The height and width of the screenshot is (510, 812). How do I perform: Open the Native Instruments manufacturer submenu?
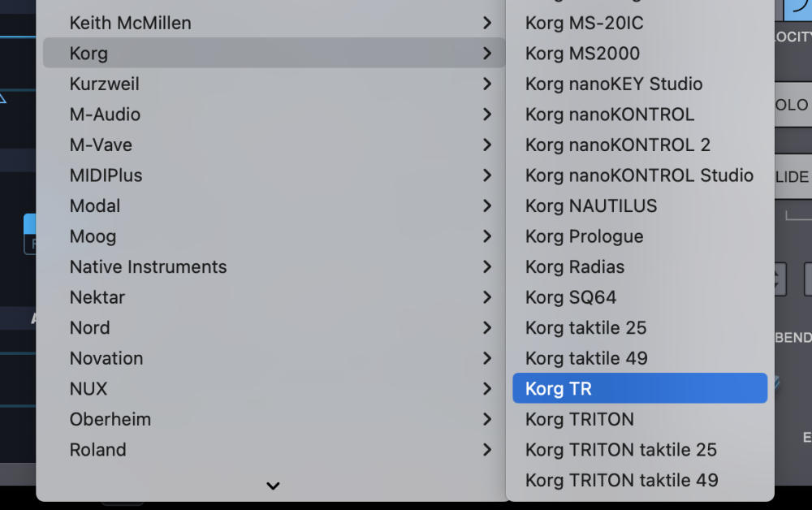coord(148,266)
